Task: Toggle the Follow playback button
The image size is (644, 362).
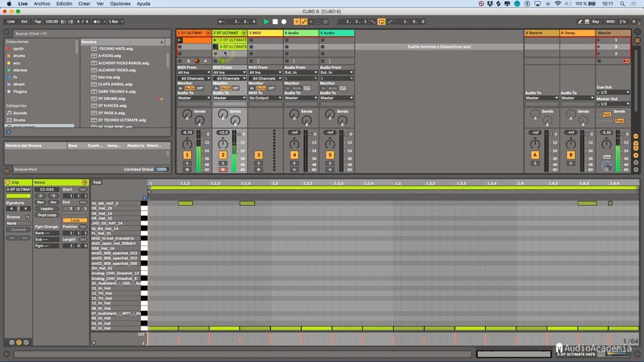Action: pos(221,21)
